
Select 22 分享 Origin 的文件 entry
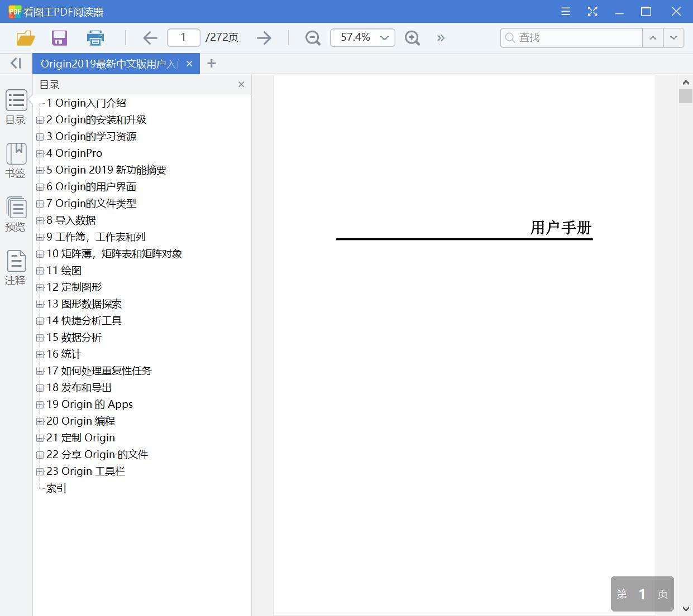(98, 454)
